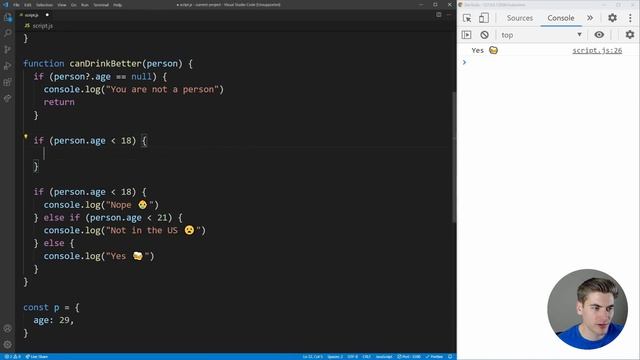Open the View menu
The image size is (640, 360).
pyautogui.click(x=62, y=5)
